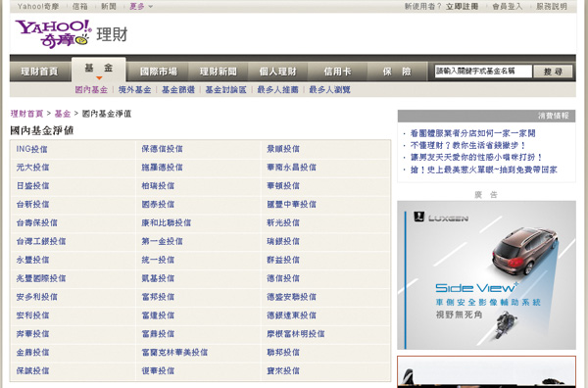Open 不懂理財？教你生活省錢撇步 consumer link
588x388 pixels.
[x=468, y=145]
